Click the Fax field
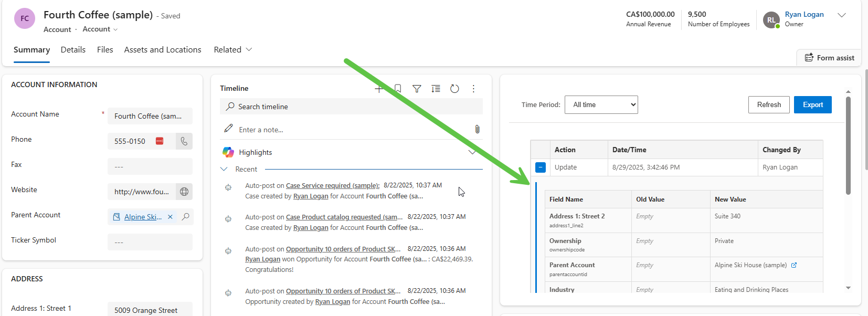Viewport: 868px width, 316px height. coord(150,166)
